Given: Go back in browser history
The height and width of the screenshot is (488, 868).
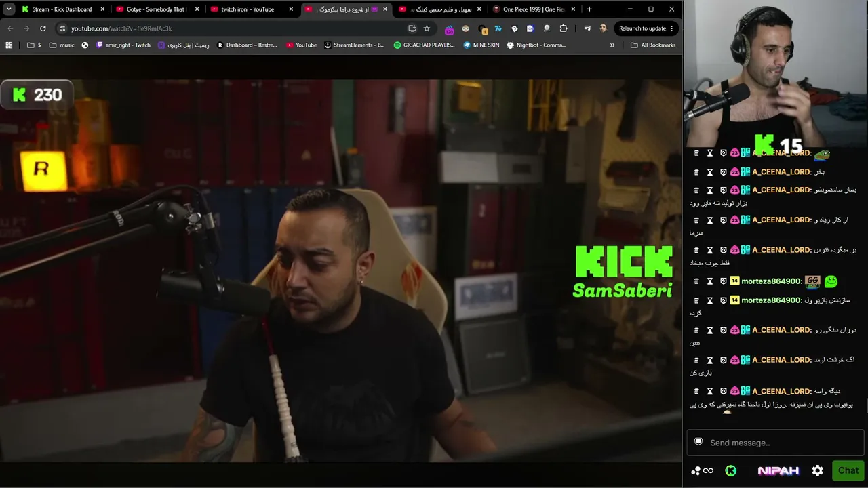Looking at the screenshot, I should point(10,28).
